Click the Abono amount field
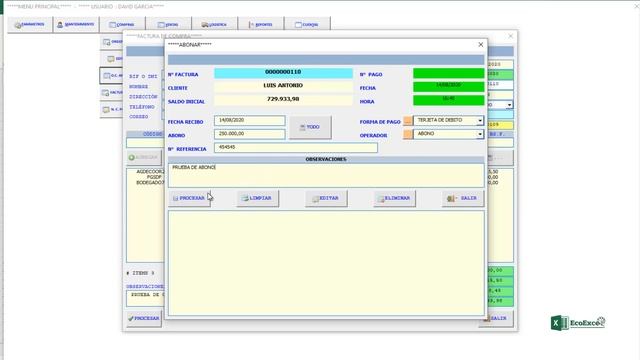The height and width of the screenshot is (360, 640). coord(249,134)
